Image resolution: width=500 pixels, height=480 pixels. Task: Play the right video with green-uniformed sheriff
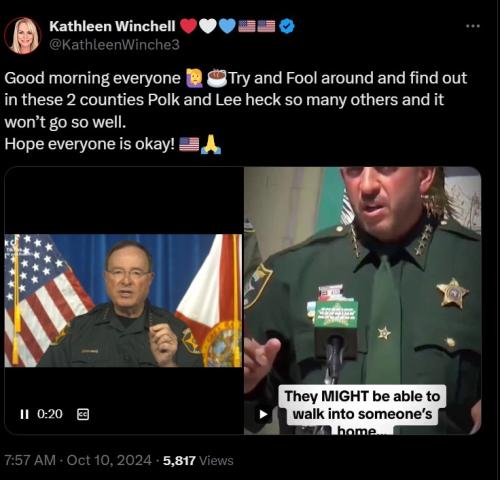coord(263,414)
